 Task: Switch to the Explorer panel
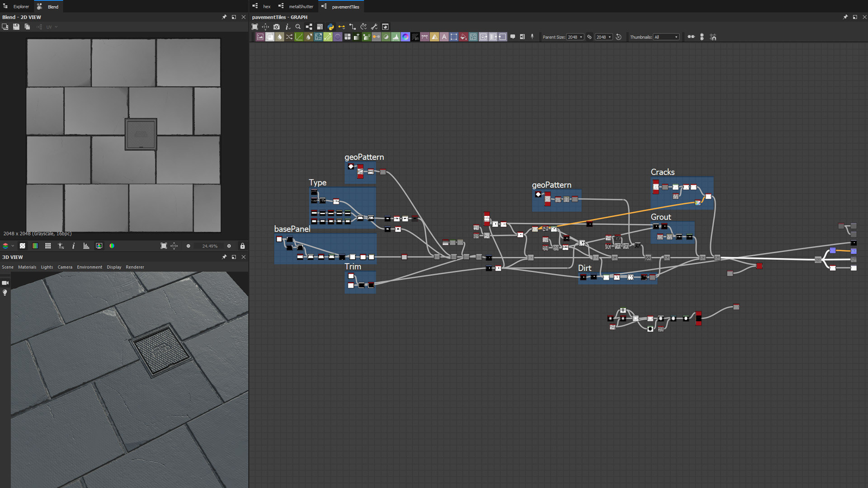[x=21, y=6]
